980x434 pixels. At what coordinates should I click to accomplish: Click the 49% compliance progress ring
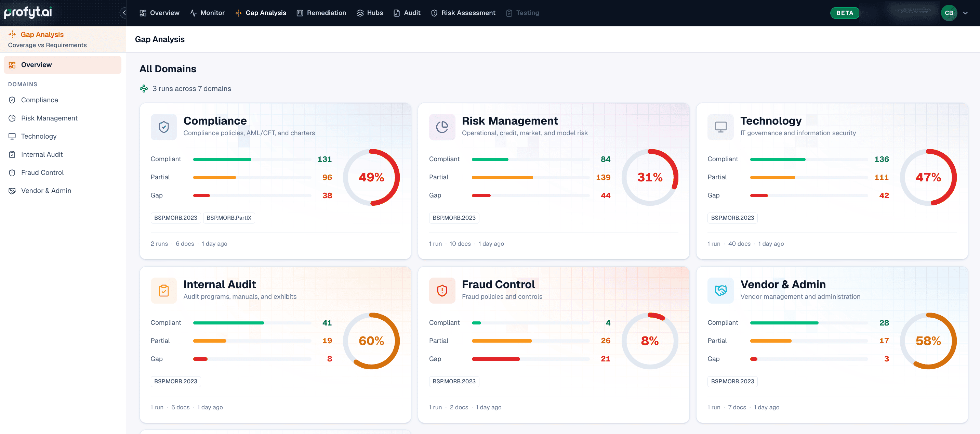pos(371,177)
